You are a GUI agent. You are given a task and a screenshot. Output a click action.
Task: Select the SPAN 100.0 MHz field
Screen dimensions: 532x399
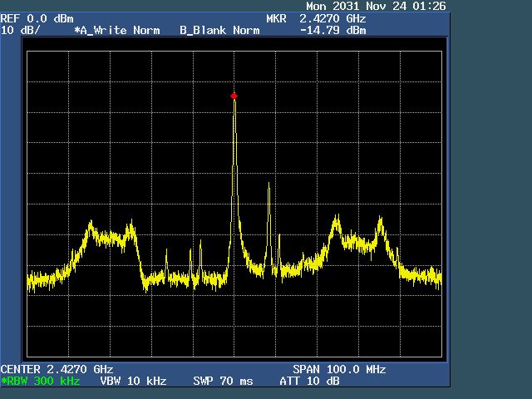[x=339, y=369]
